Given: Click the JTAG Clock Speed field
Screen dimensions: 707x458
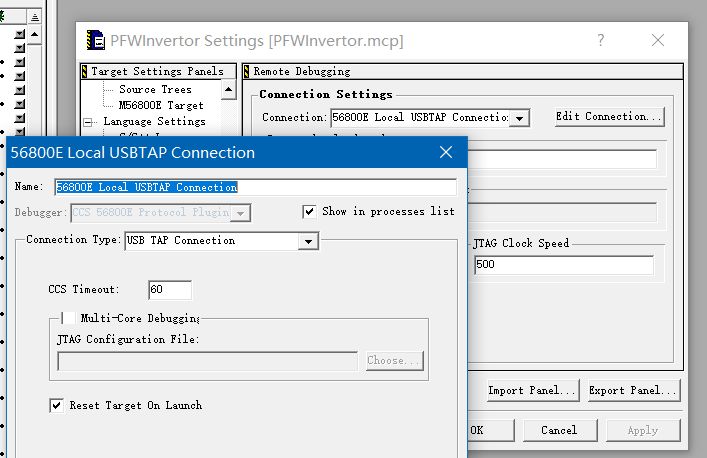Looking at the screenshot, I should tap(563, 265).
